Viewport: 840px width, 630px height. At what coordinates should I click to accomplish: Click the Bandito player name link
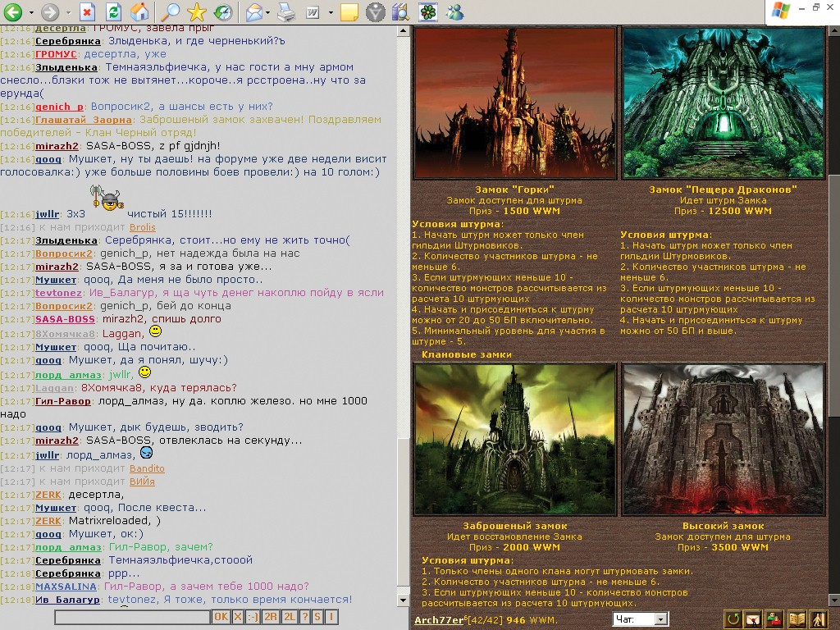(x=147, y=468)
